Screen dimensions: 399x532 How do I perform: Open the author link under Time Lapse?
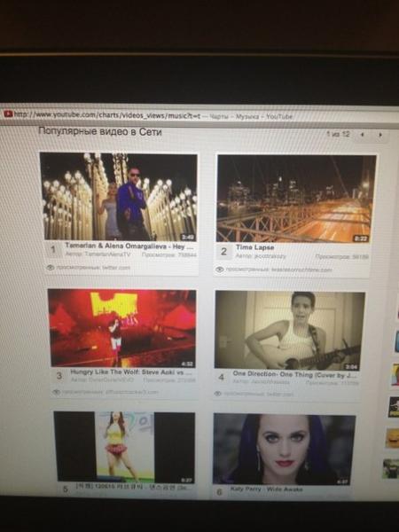(x=270, y=256)
